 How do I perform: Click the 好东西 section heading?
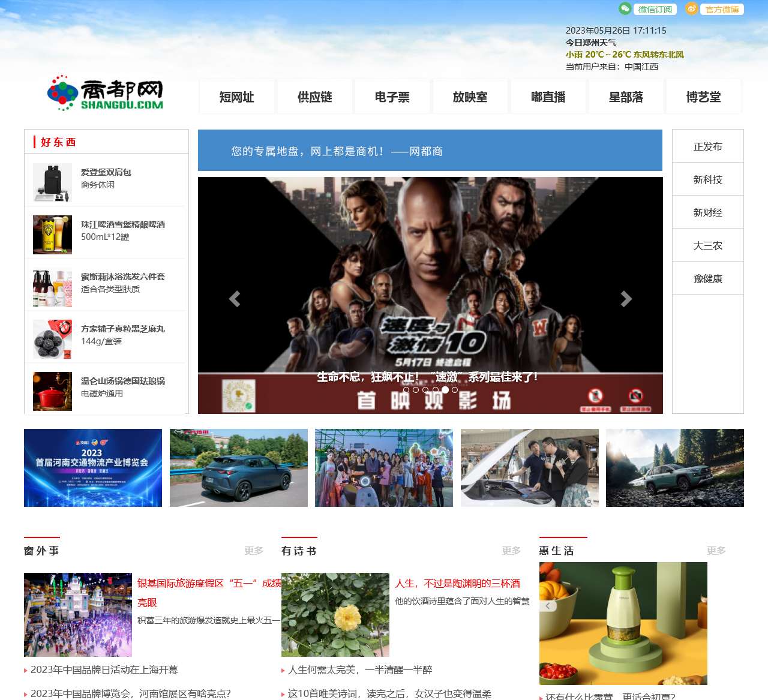point(58,142)
